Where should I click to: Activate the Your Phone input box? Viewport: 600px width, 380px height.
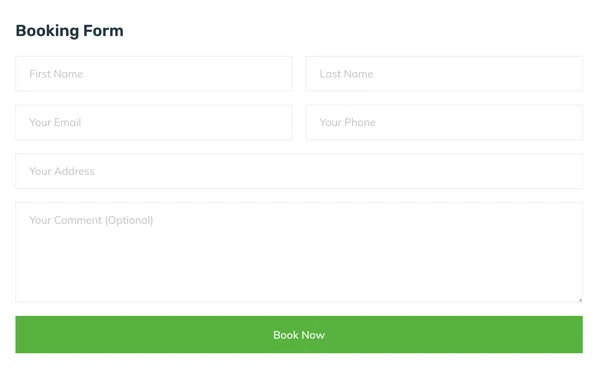coord(444,122)
